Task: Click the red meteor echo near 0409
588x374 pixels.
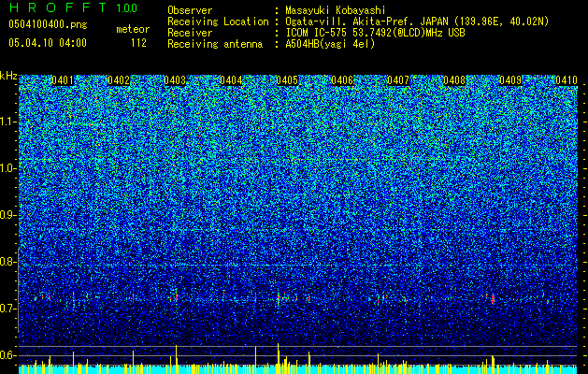Action: click(493, 299)
